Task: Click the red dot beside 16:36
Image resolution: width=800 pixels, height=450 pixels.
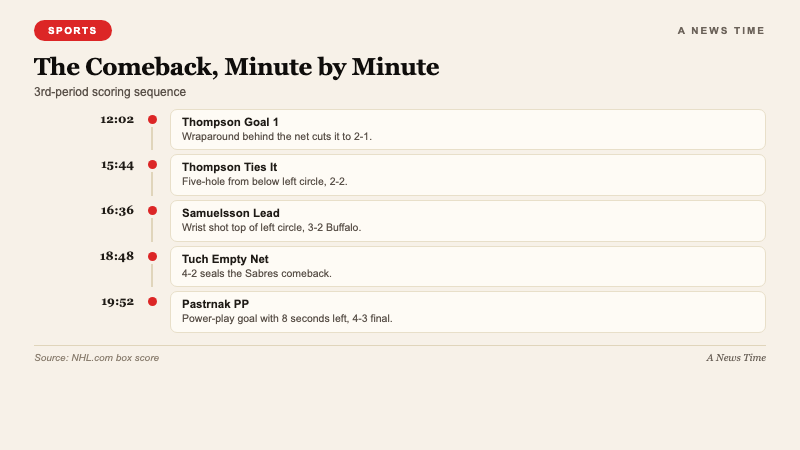Action: 152,211
